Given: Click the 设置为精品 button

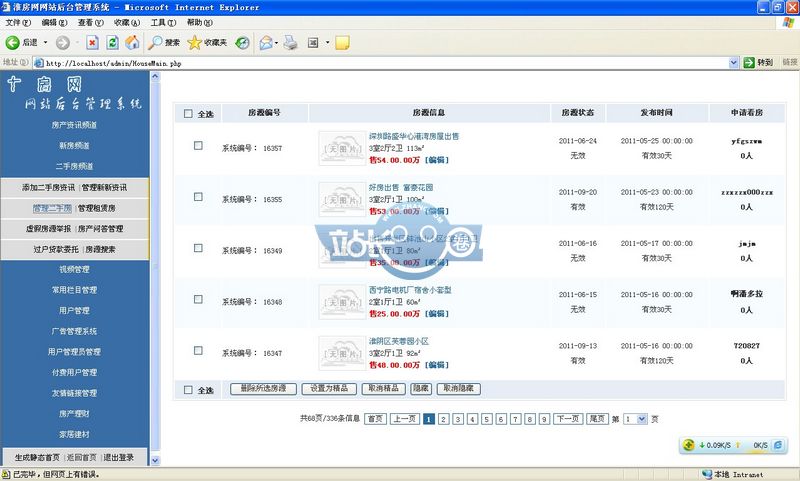Looking at the screenshot, I should point(329,389).
